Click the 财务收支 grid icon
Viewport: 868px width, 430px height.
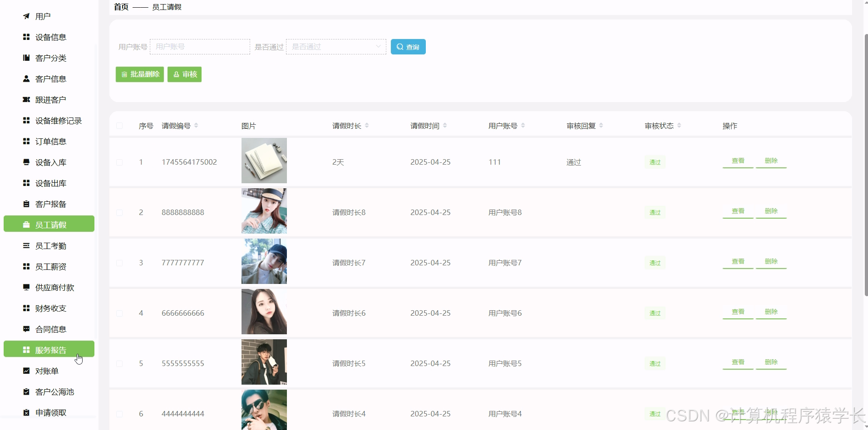tap(26, 308)
